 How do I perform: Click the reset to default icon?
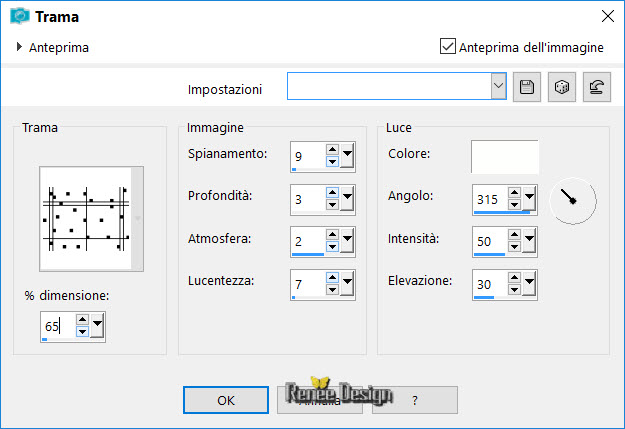(x=598, y=88)
